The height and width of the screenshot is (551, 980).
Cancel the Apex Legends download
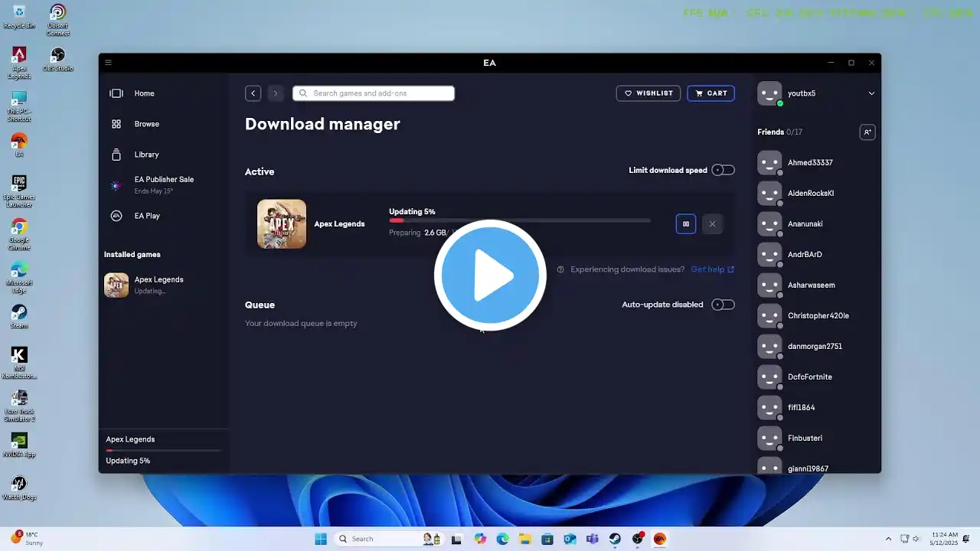(712, 224)
